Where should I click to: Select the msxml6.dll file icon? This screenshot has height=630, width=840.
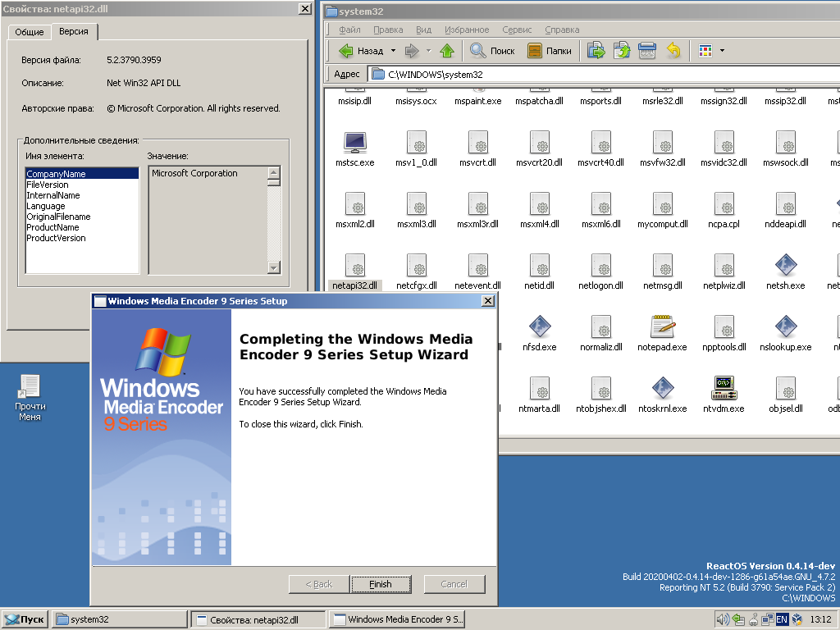pyautogui.click(x=600, y=204)
